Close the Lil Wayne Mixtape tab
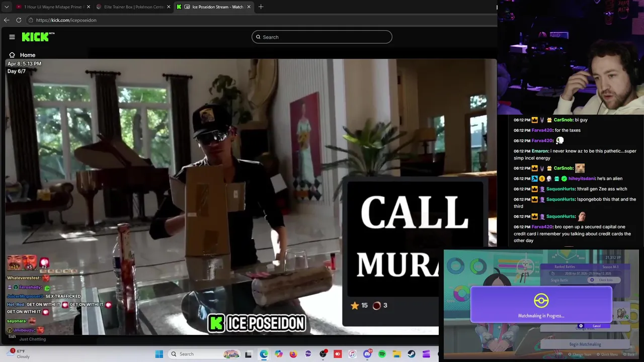This screenshot has height=362, width=644. (89, 7)
